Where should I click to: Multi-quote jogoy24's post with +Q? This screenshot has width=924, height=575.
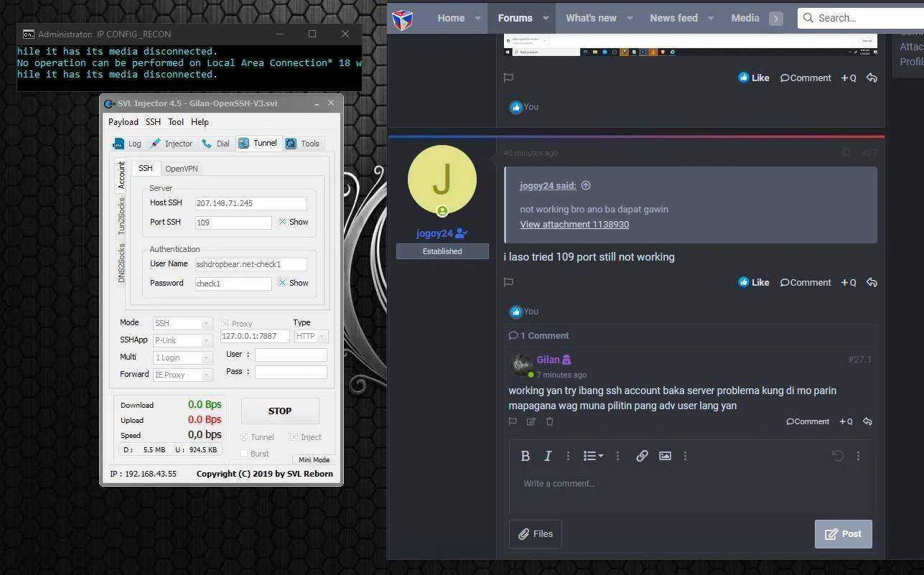pos(849,282)
